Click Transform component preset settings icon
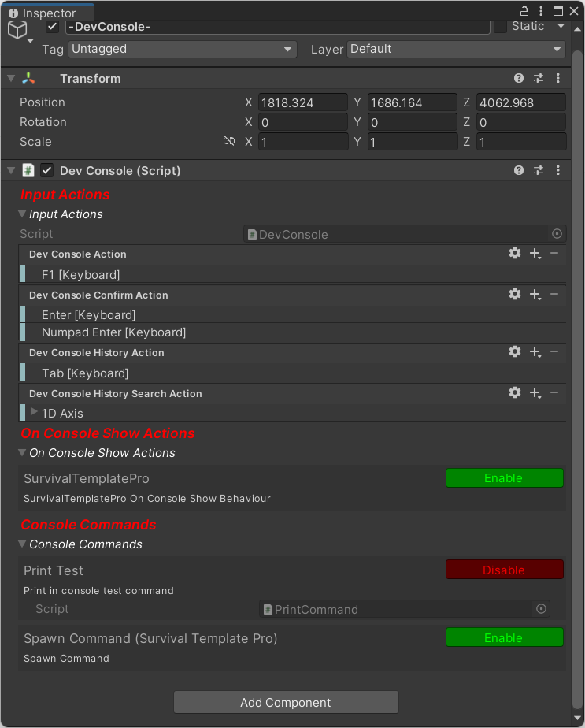 click(x=539, y=79)
